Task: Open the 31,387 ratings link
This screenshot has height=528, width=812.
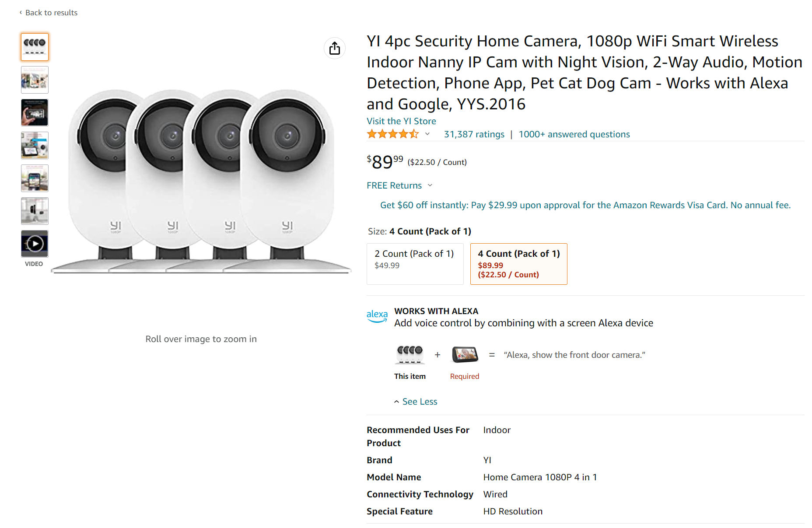Action: click(474, 134)
